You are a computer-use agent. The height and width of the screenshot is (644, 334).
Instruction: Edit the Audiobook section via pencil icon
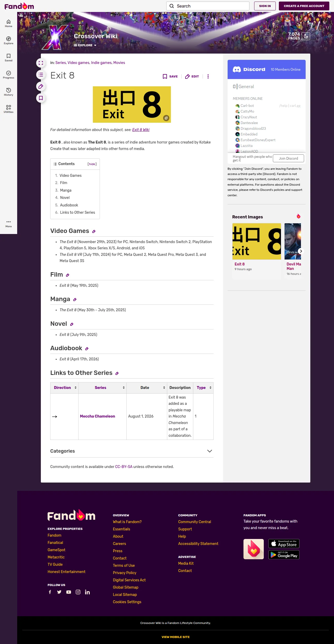tap(87, 349)
